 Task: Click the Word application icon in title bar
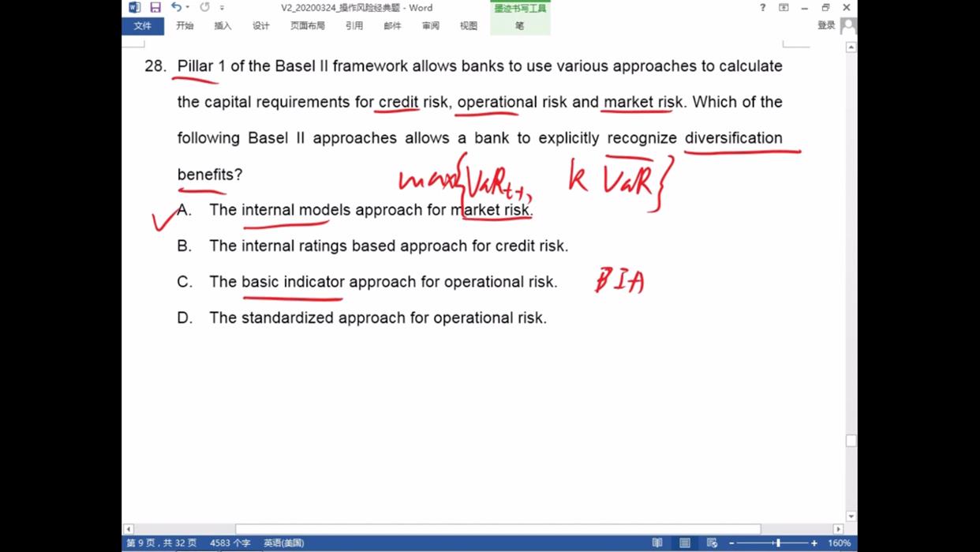pos(134,8)
